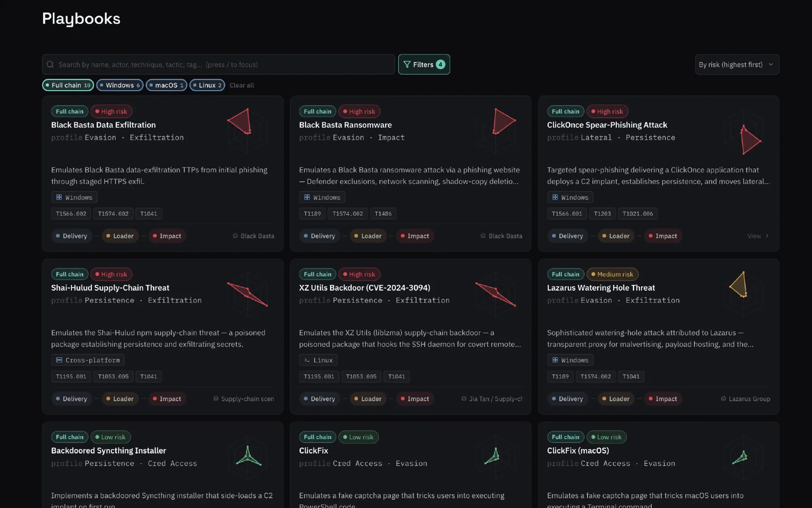
Task: Click High risk badge on XZ Utils card
Action: tap(359, 274)
